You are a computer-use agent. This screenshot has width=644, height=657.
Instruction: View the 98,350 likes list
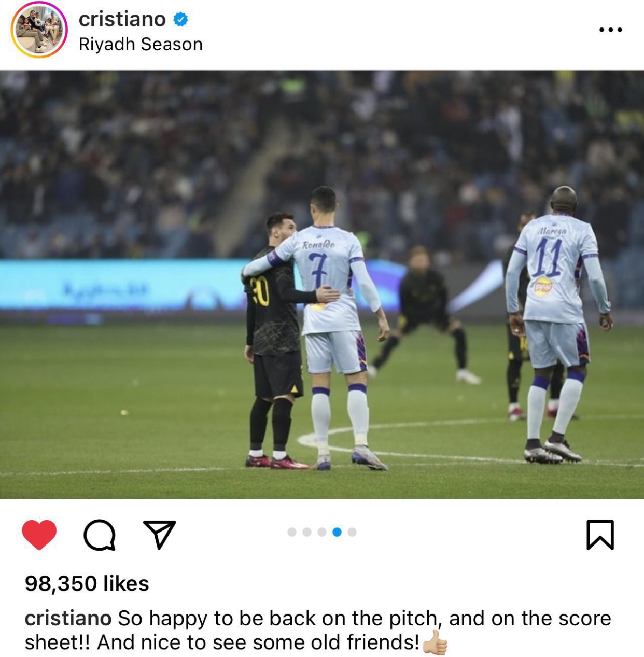click(x=87, y=584)
